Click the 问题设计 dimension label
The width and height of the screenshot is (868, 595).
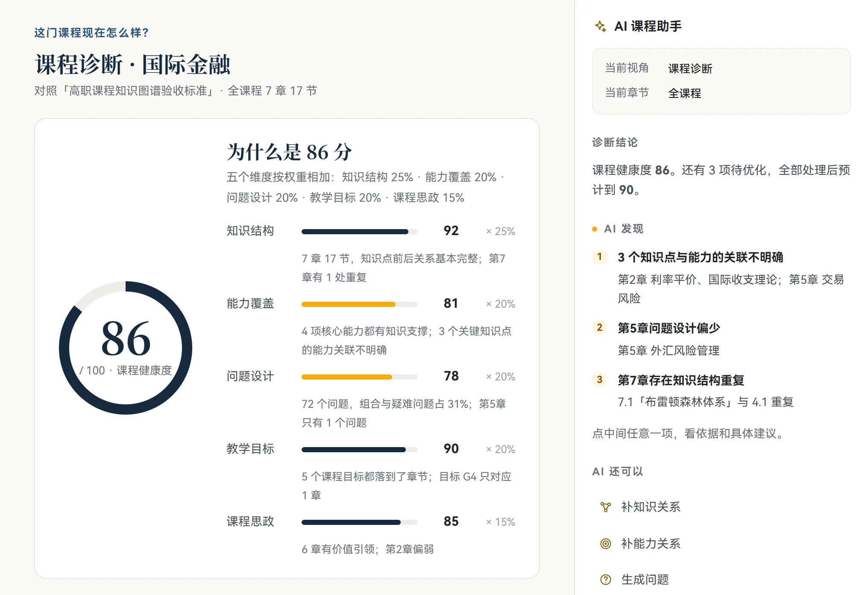pos(250,376)
